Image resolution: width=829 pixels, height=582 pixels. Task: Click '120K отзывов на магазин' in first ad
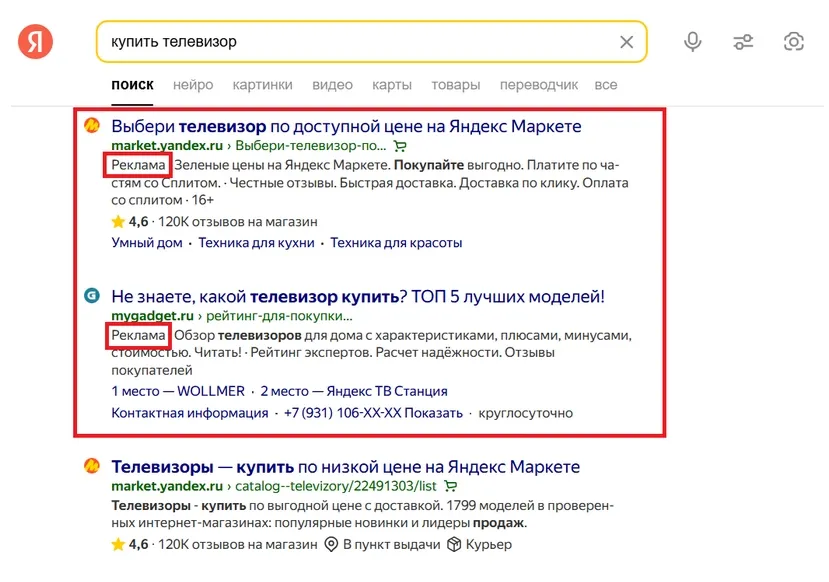tap(238, 221)
